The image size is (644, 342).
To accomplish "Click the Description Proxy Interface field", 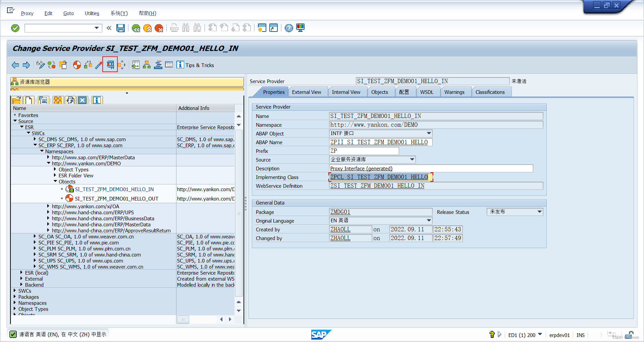I will click(431, 168).
